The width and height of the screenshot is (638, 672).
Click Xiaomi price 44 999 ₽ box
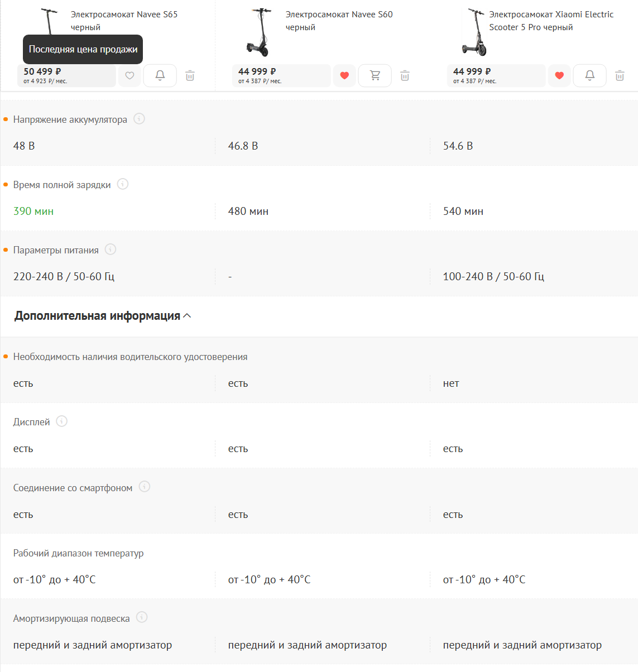tap(496, 75)
